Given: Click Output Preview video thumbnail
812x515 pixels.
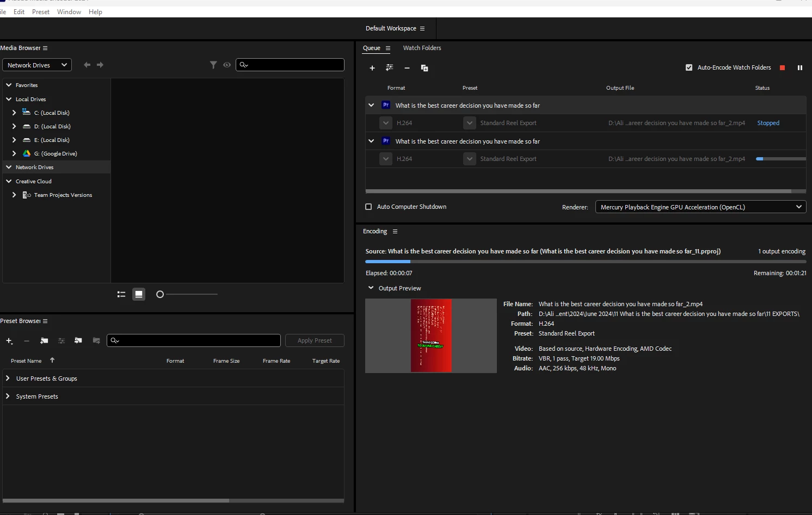Looking at the screenshot, I should 431,336.
